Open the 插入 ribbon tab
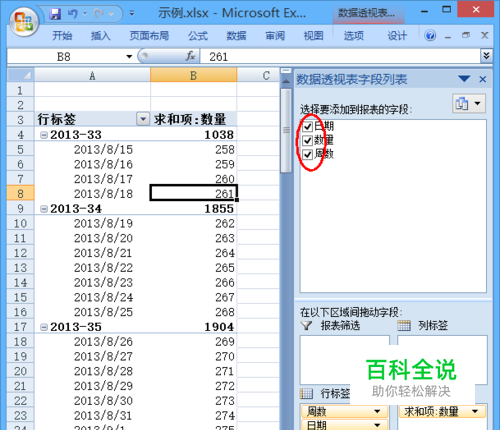 [x=100, y=35]
